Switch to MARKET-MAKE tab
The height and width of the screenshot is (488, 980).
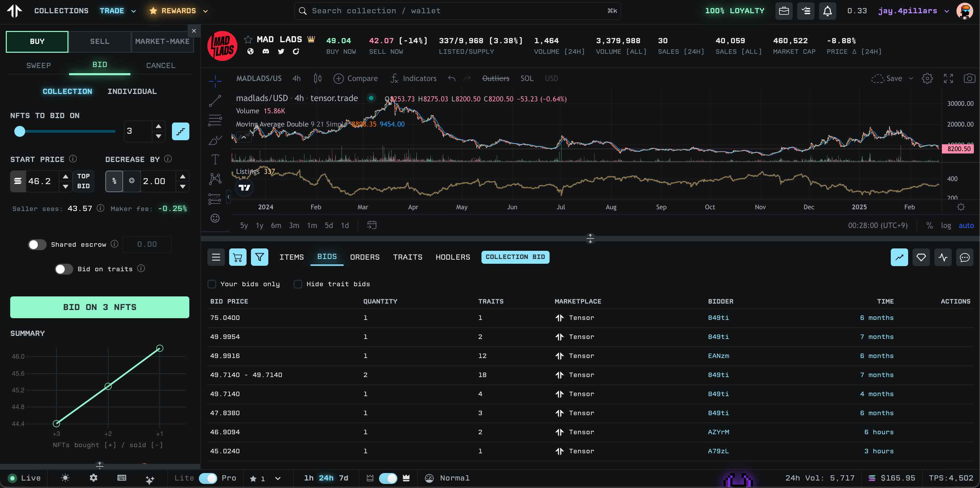click(x=162, y=42)
